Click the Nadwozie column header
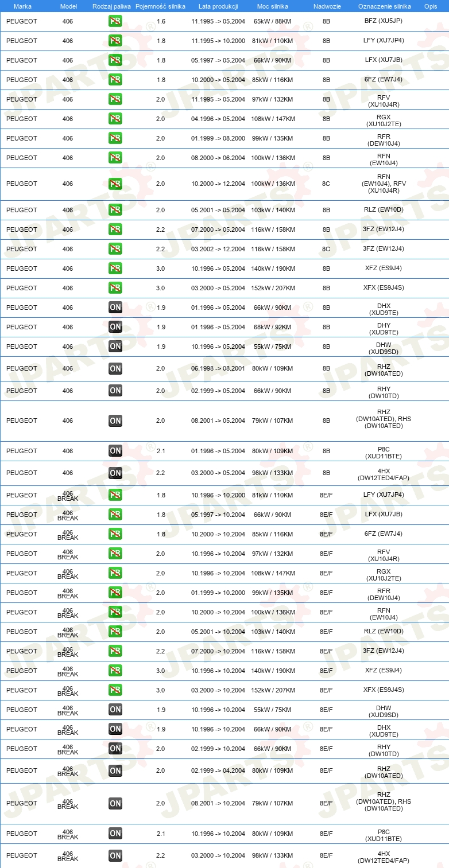The image size is (449, 868). tap(326, 6)
